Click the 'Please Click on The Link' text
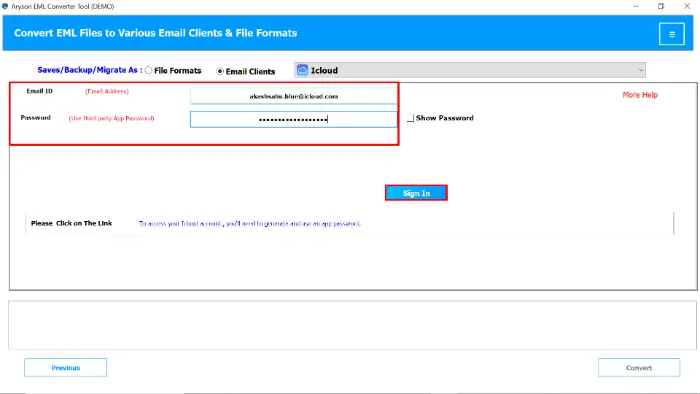 click(71, 223)
